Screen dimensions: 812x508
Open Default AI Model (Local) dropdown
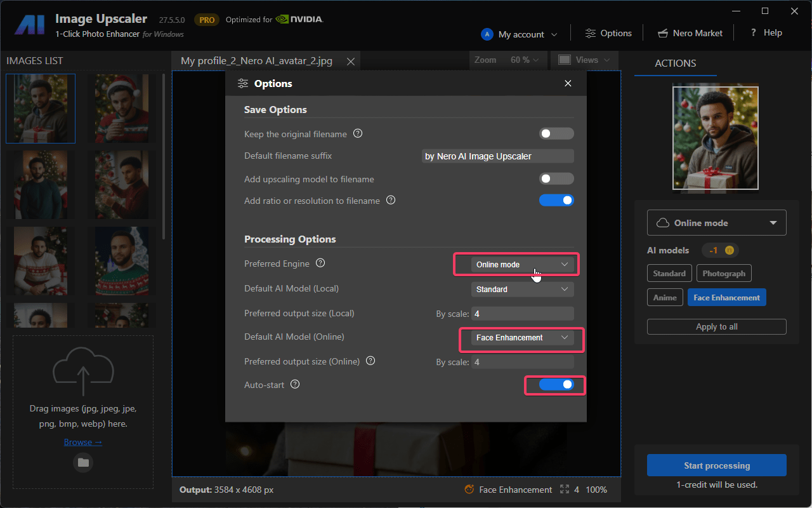[x=522, y=290]
